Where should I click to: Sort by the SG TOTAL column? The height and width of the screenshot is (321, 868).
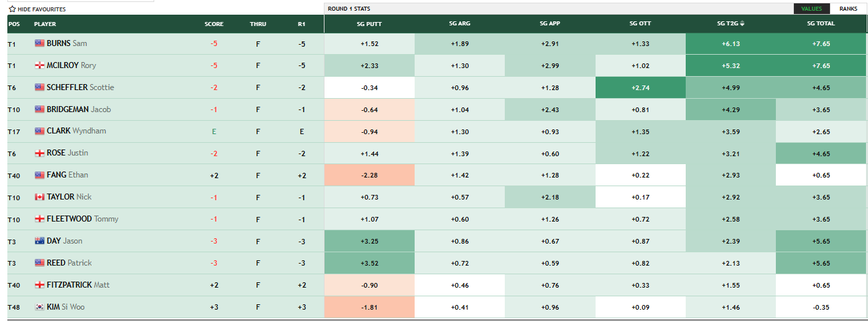click(x=821, y=24)
